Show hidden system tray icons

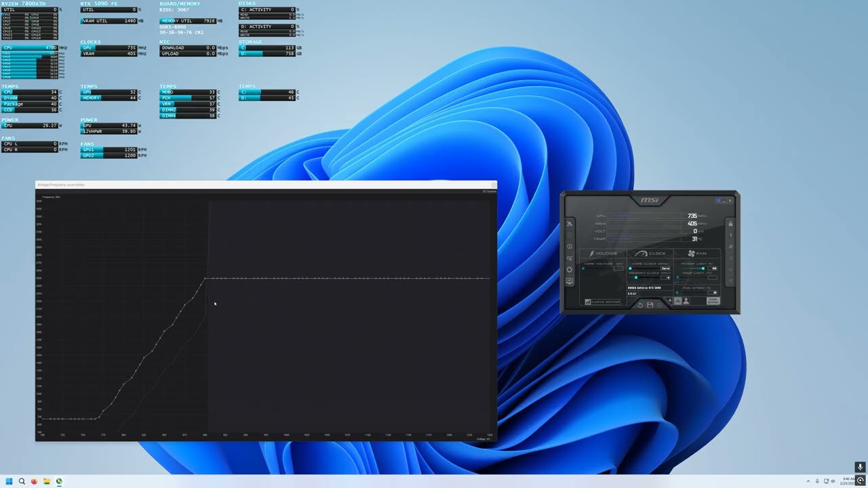point(808,481)
